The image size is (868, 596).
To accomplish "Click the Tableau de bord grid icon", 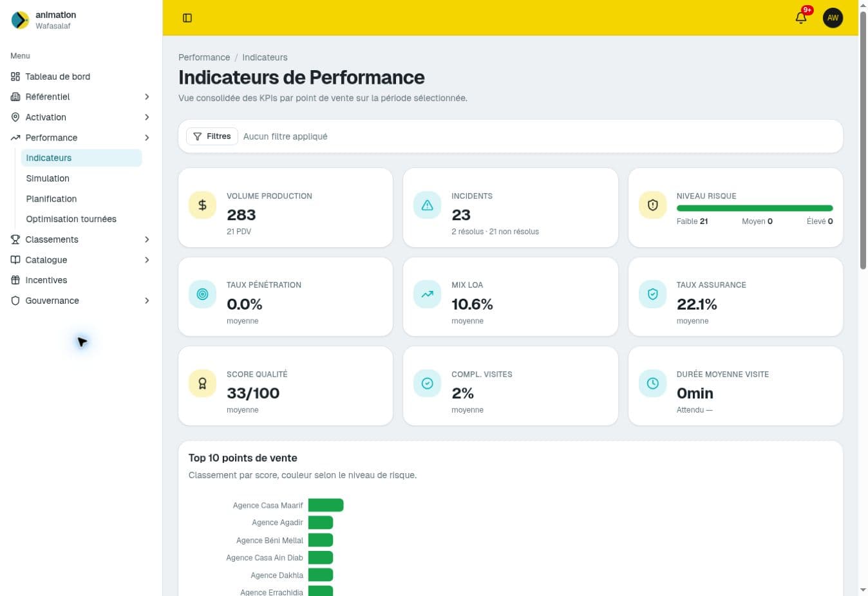I will (15, 77).
